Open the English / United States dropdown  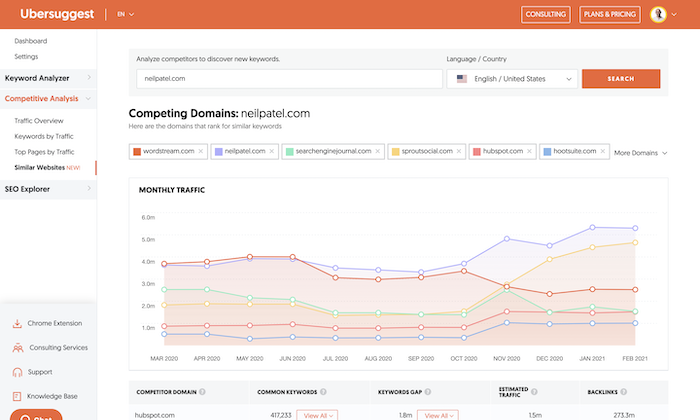click(512, 79)
